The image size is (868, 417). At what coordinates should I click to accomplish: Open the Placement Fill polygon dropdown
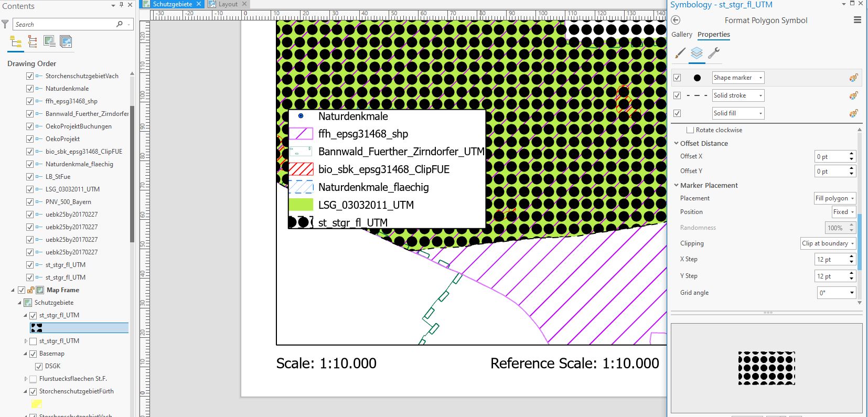click(835, 198)
